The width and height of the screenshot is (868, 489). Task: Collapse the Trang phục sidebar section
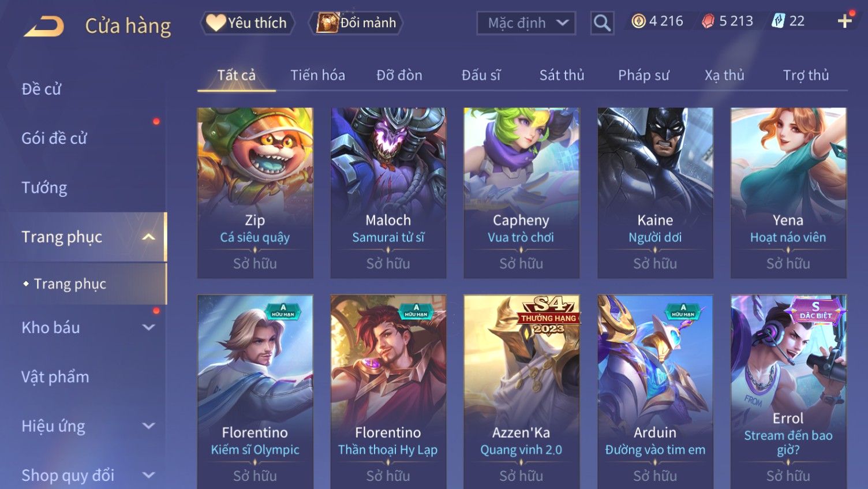(148, 237)
